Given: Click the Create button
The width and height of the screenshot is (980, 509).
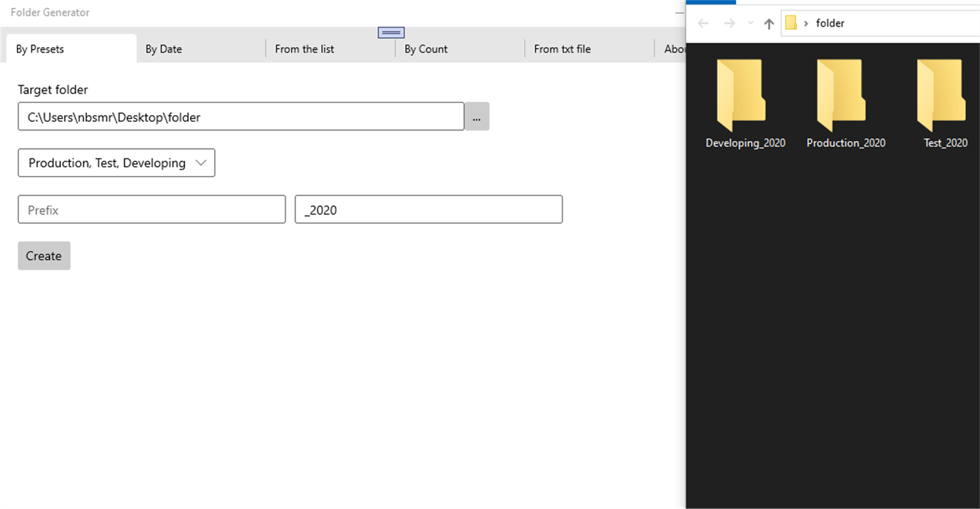Looking at the screenshot, I should (43, 255).
